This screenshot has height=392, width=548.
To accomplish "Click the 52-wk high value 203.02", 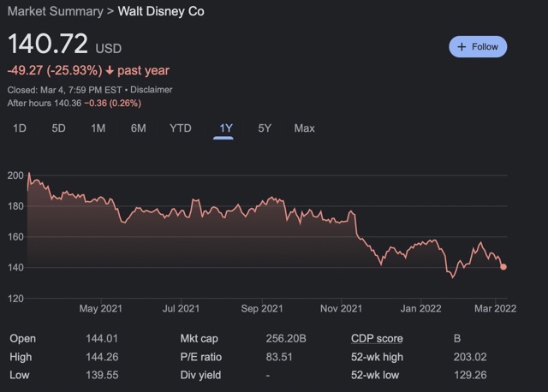I will [470, 357].
